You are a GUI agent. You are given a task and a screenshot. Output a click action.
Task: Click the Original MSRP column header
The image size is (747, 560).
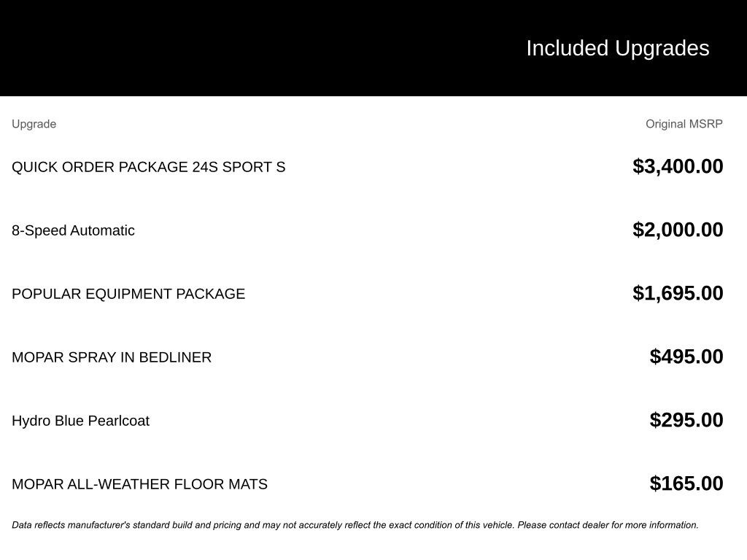(684, 124)
